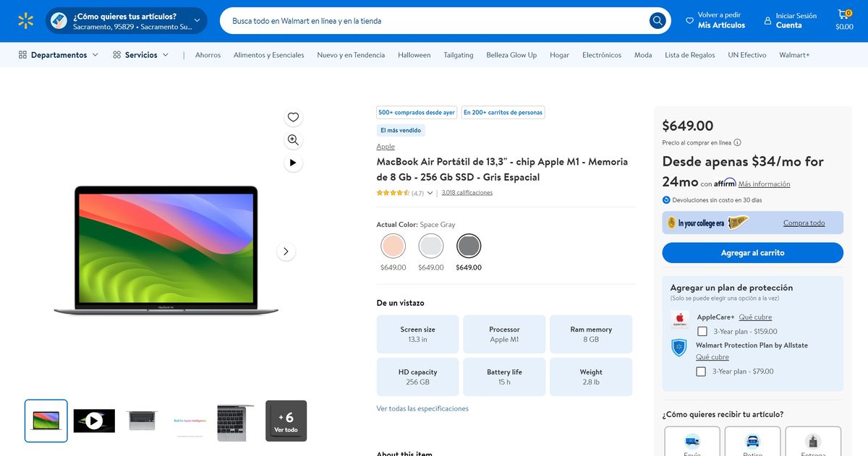868x456 pixels.
Task: Check the Allstate 3-Year plan $79.00 box
Action: tap(701, 371)
